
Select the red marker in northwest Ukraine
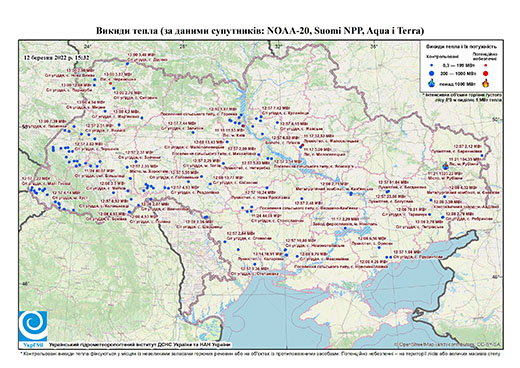[111, 83]
